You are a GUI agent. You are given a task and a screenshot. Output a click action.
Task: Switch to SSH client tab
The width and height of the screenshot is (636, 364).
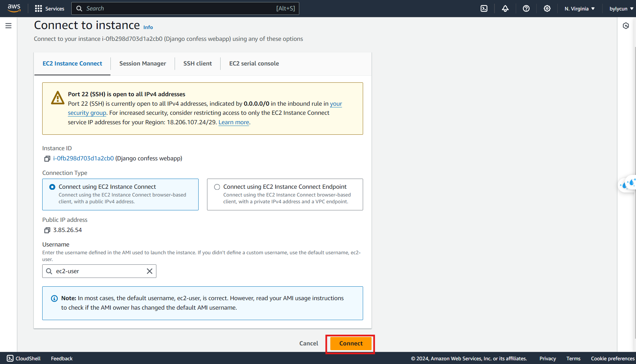(198, 63)
